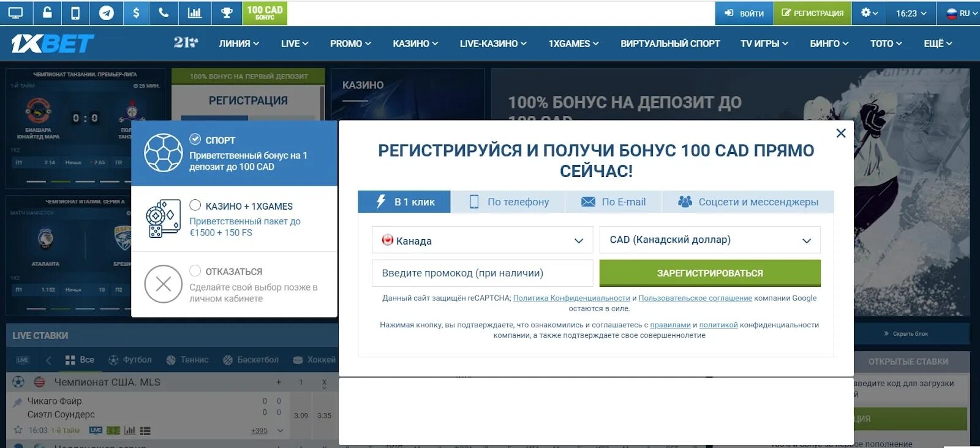The image size is (980, 448).
Task: Select the Отказаться radio option
Action: pos(195,271)
